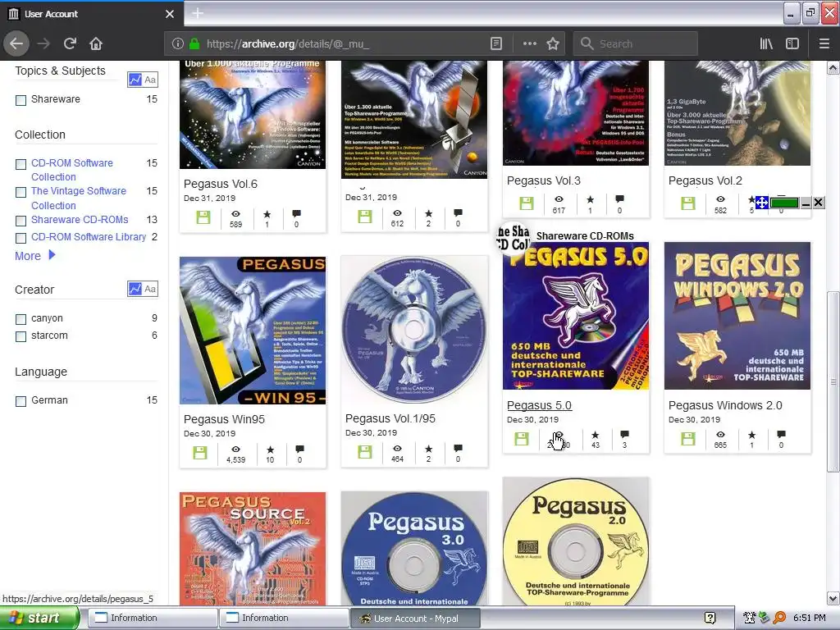Show Creator chart view icon
The width and height of the screenshot is (840, 630).
(135, 289)
